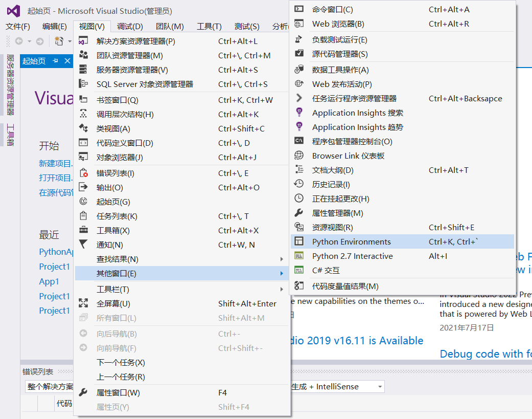The height and width of the screenshot is (419, 532).
Task: Click the navigate forward toolbar button
Action: (x=40, y=41)
